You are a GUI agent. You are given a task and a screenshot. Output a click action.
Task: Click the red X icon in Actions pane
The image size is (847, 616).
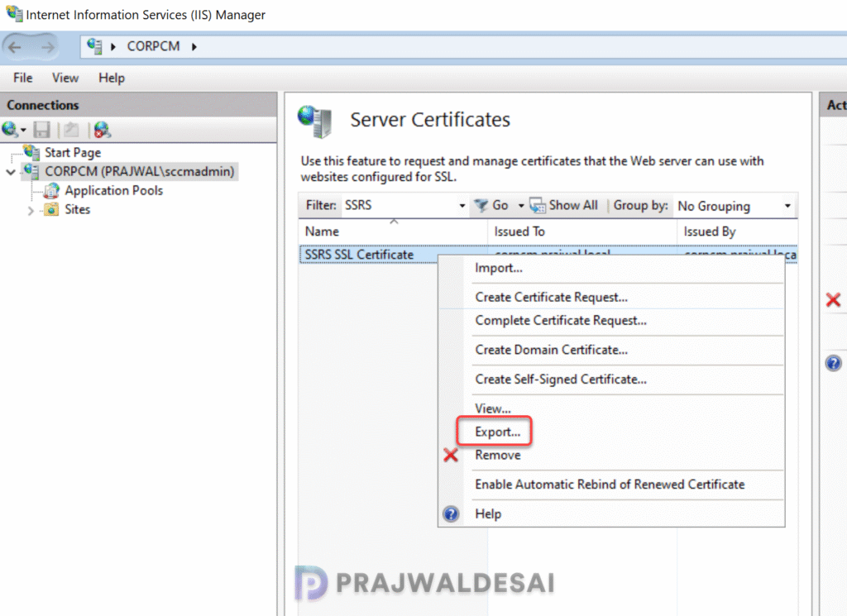point(834,299)
